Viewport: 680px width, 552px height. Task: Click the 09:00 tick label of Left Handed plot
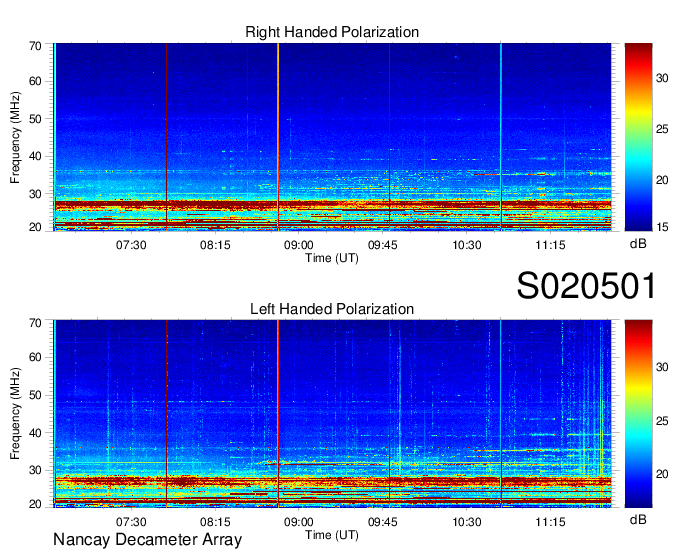(299, 522)
